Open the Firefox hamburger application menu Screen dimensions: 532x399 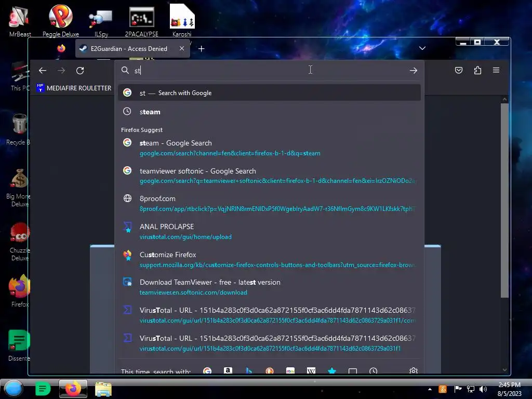[496, 70]
